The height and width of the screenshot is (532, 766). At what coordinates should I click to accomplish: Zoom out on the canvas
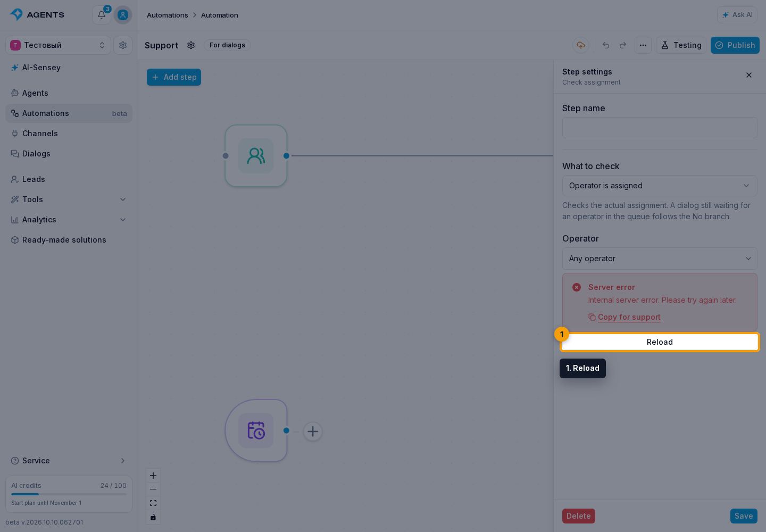(x=153, y=489)
